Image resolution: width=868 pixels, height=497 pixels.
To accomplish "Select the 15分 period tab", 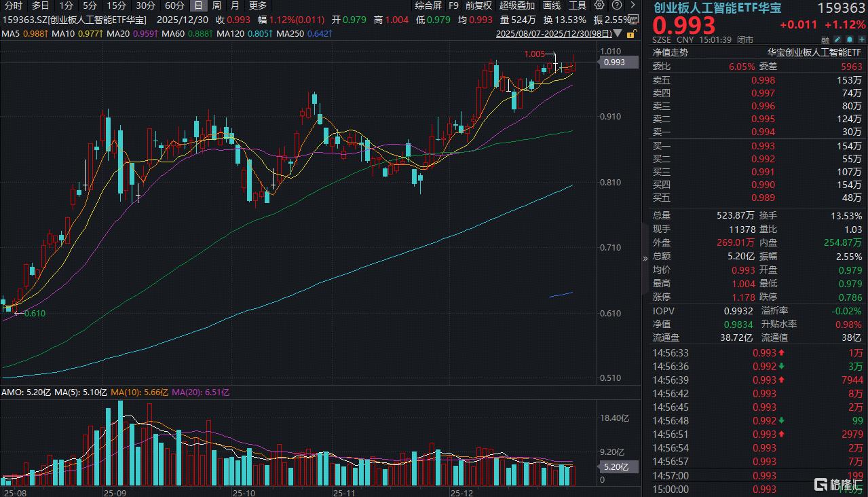I will point(116,5).
